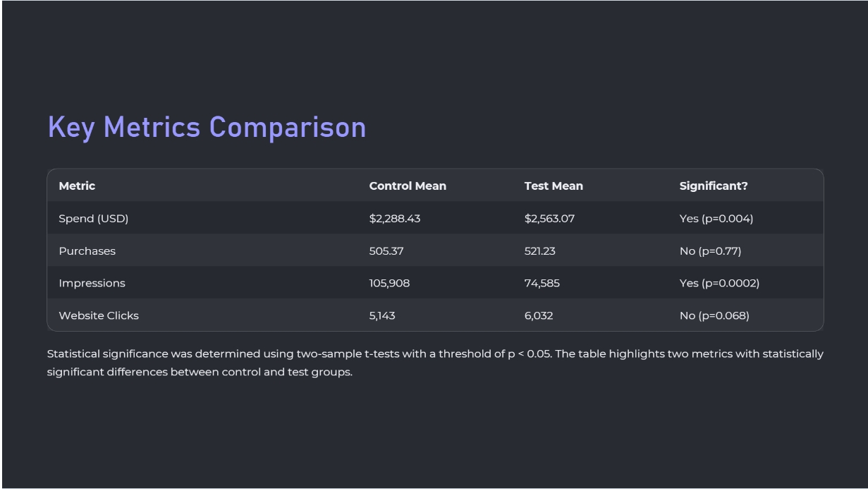Image resolution: width=868 pixels, height=489 pixels.
Task: Select the 74,585 impressions test value
Action: [x=542, y=284]
